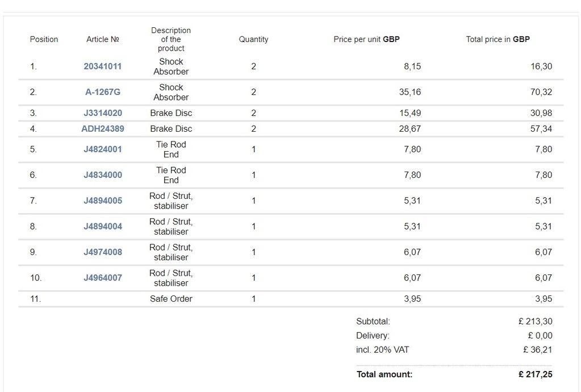Click the incl. 20% VAT label
Viewport: 581px width, 392px height.
click(382, 349)
